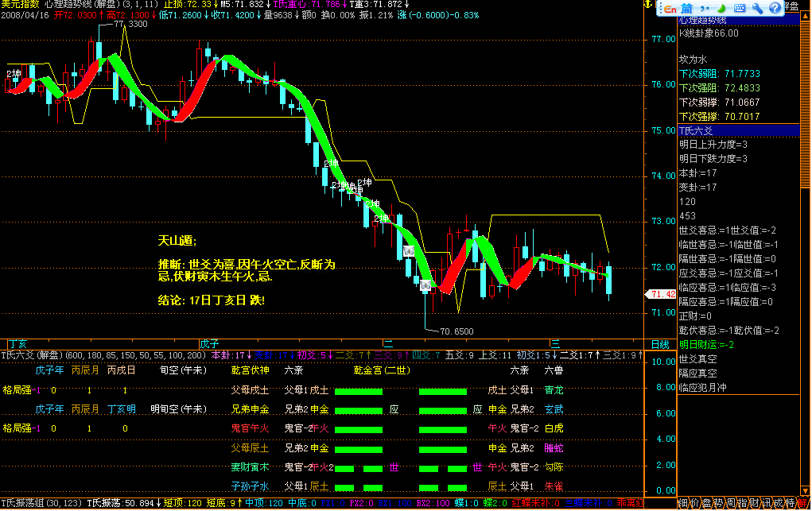
Task: Click the 丁亥 time axis label
Action: (17, 344)
